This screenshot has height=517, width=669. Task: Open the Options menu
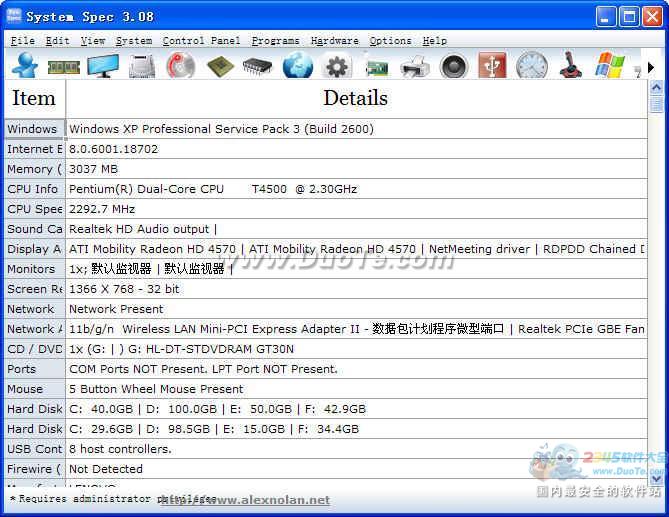[390, 41]
